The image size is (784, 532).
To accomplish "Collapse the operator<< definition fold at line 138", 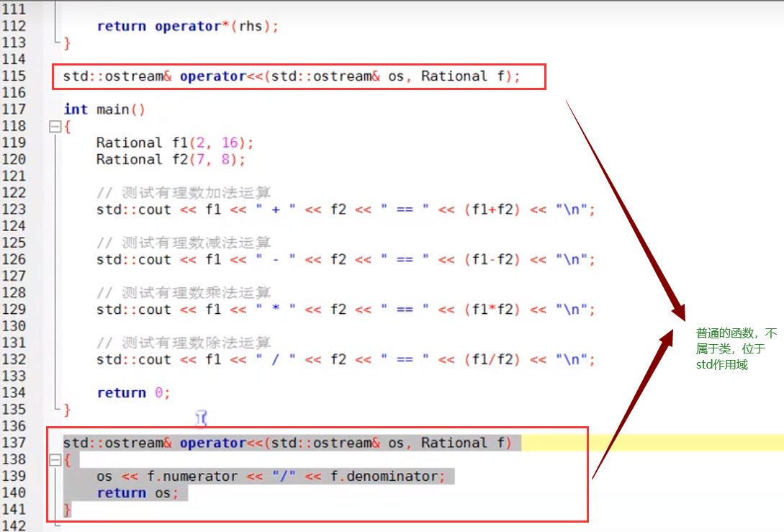I will (54, 459).
